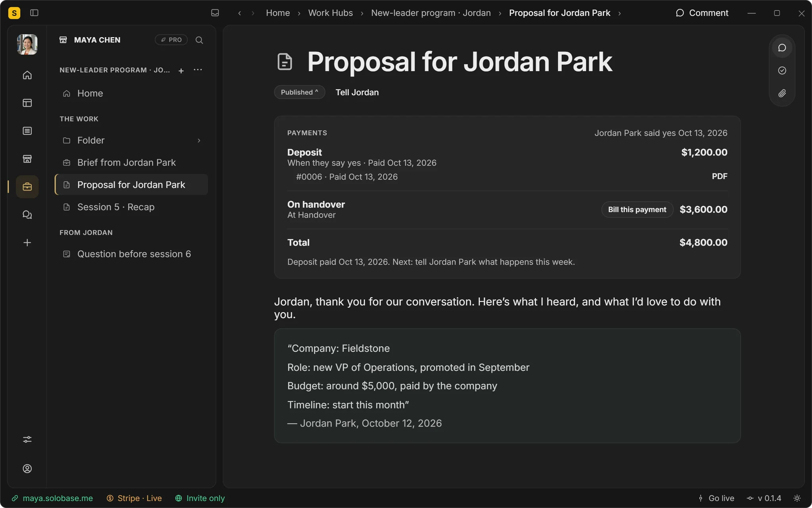Expand the Folder chevron
812x508 pixels.
[199, 140]
